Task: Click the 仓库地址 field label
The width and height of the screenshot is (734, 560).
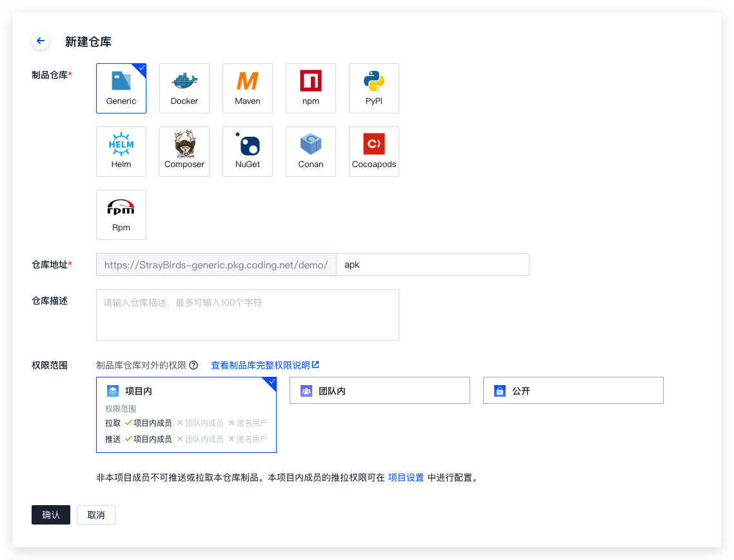Action: point(52,265)
